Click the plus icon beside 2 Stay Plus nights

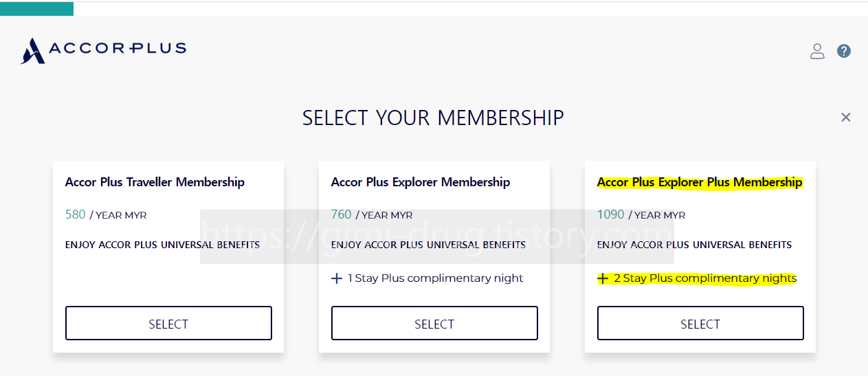click(x=603, y=278)
